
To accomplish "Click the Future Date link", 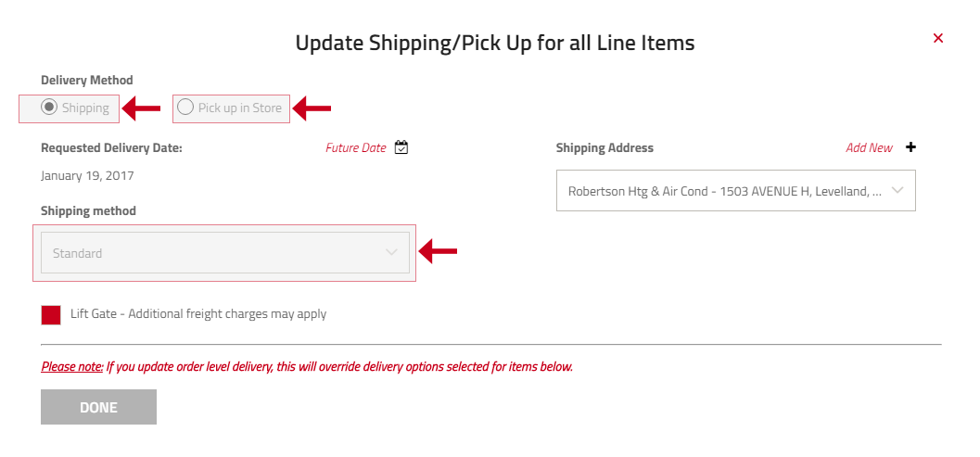I will point(356,148).
